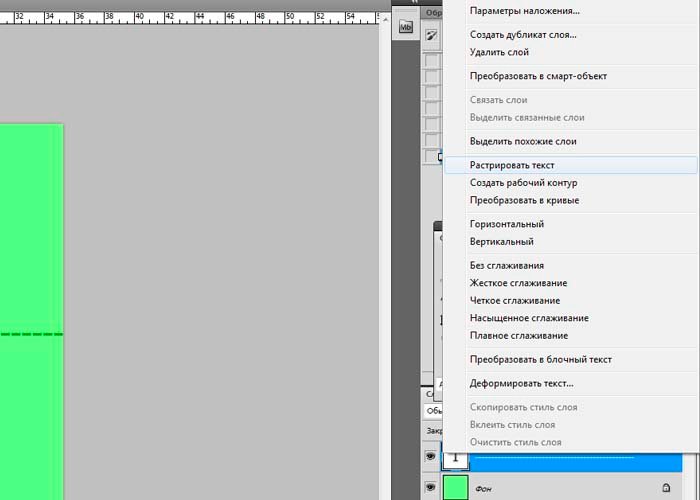This screenshot has width=700, height=500.
Task: Choose Плавное сглаживание option
Action: click(519, 335)
